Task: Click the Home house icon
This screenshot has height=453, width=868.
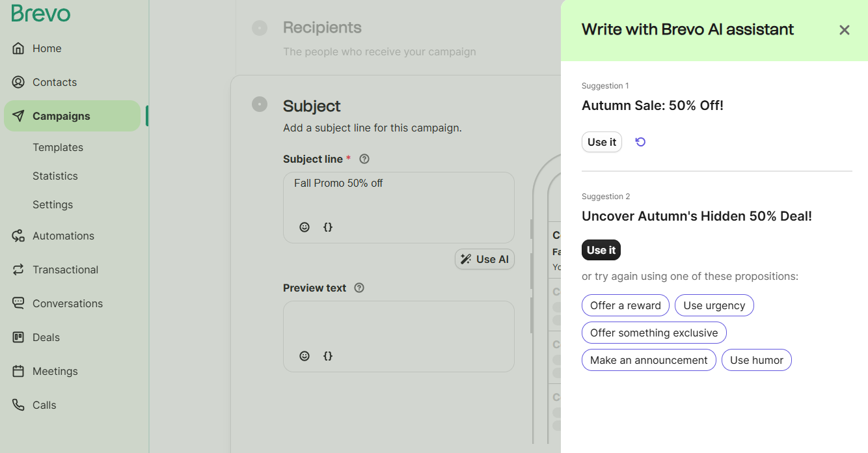Action: click(x=18, y=48)
